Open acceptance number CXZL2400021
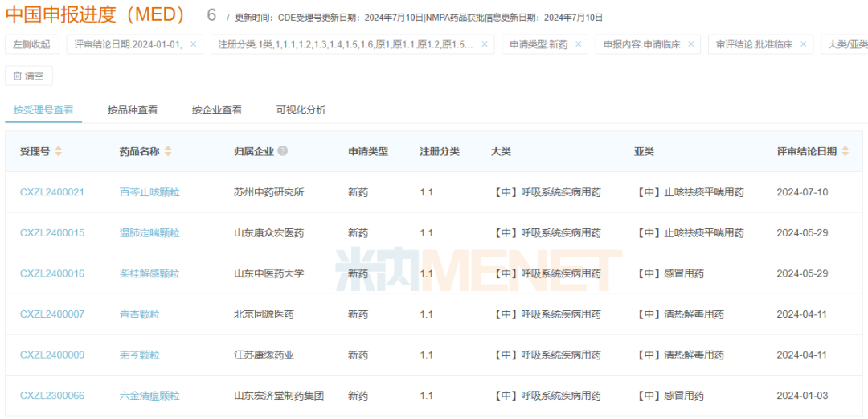Viewport: 868px width, 419px height. pos(52,192)
